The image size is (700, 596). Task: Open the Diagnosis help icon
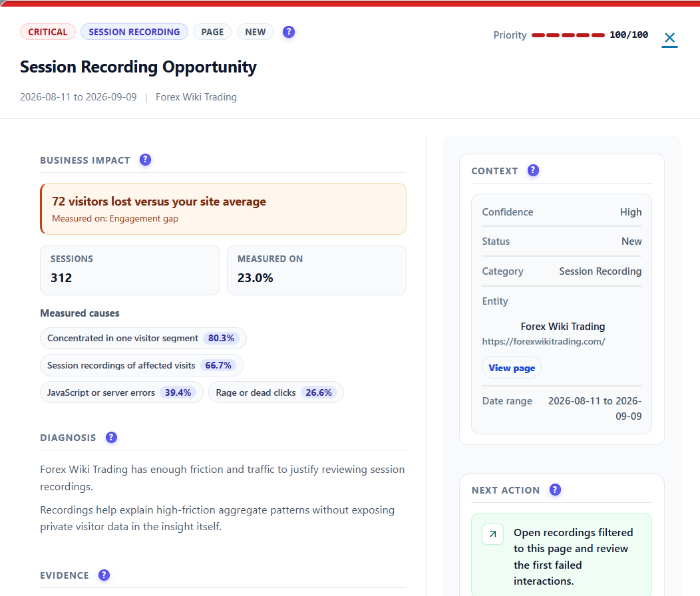tap(111, 438)
